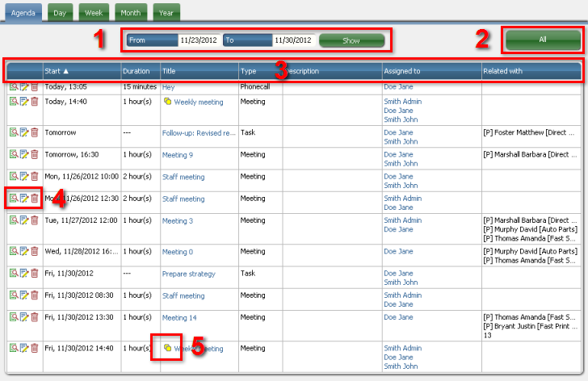
Task: View details of the Today 13:05 phonecall
Action: pos(15,86)
